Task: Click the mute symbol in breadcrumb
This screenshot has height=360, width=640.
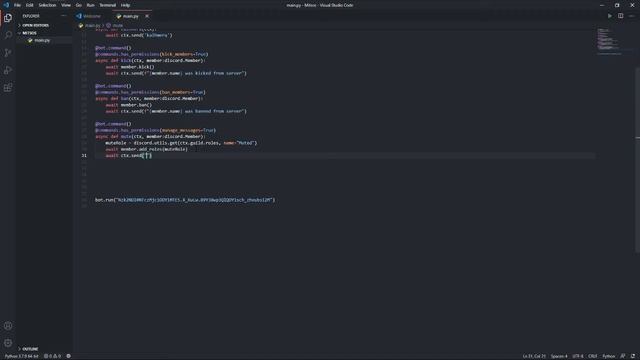Action: click(117, 25)
